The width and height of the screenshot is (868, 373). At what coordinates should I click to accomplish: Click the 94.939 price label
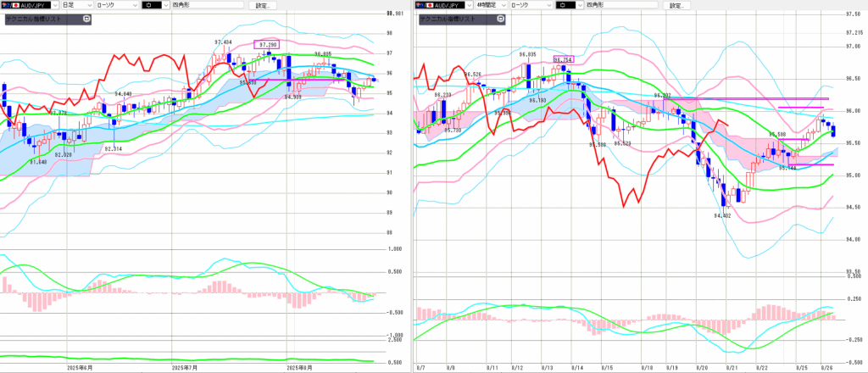(293, 97)
